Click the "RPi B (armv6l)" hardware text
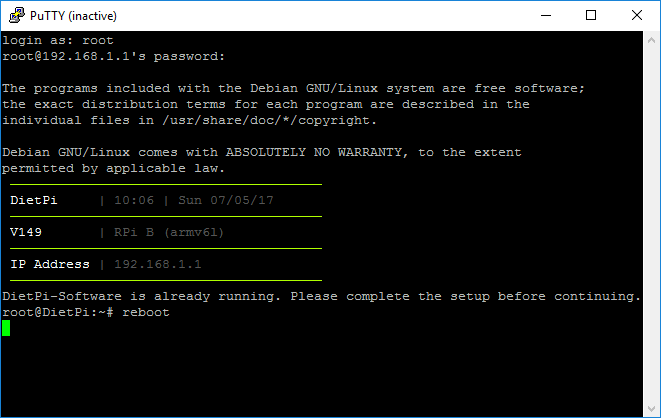 coord(169,232)
